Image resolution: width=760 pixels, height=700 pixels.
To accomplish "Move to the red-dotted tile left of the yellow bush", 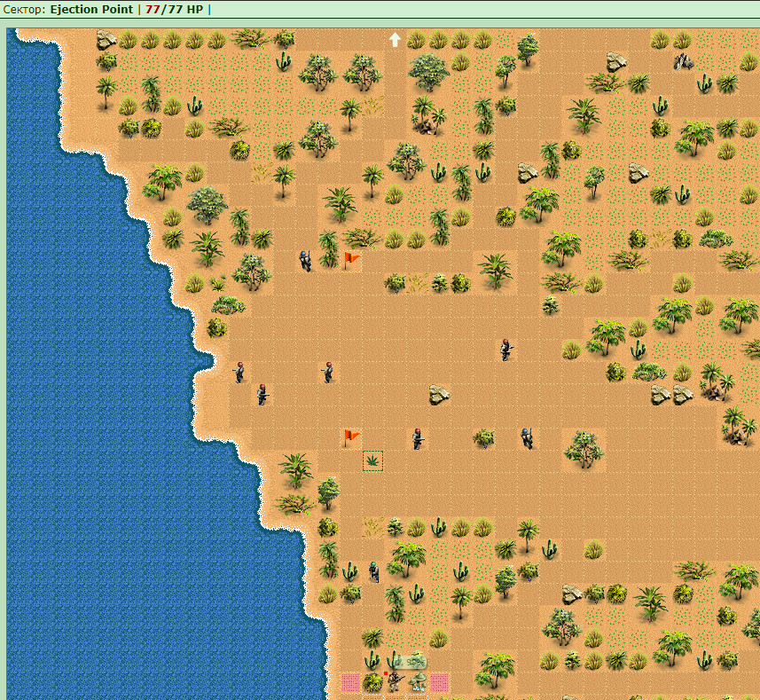I will point(350,682).
